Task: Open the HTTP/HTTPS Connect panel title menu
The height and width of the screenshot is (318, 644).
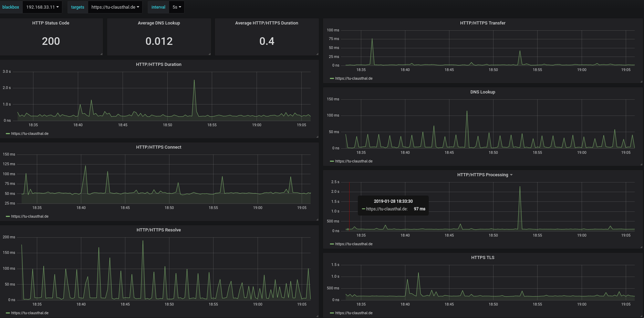Action: tap(158, 147)
